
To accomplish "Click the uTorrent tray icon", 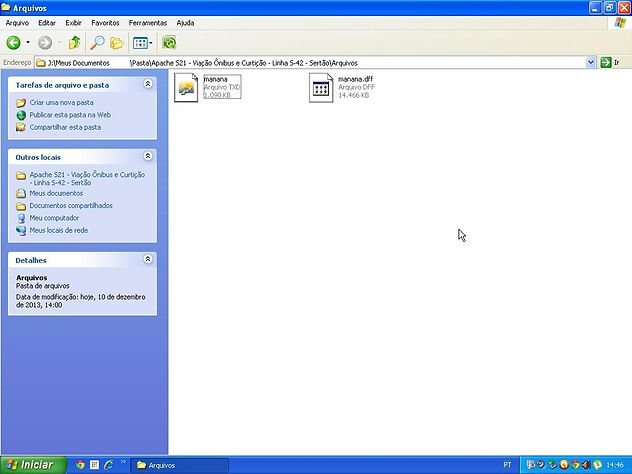I will pos(597,465).
